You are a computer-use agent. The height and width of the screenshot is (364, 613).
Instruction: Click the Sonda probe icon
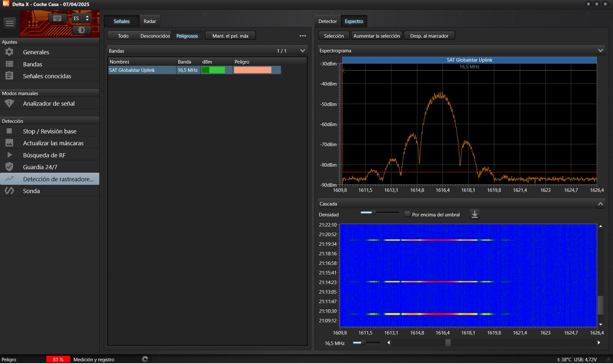(x=9, y=191)
